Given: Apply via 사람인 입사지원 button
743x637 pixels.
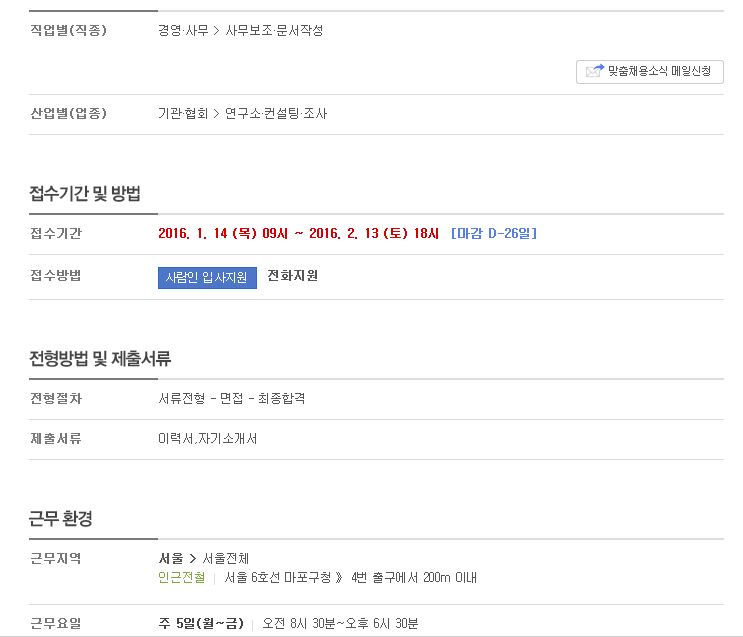Looking at the screenshot, I should click(207, 277).
